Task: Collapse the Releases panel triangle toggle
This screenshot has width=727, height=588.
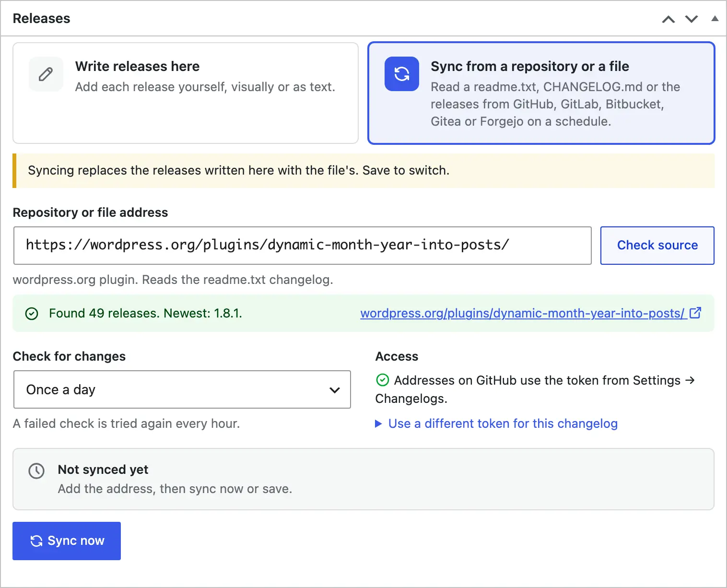Action: [715, 19]
